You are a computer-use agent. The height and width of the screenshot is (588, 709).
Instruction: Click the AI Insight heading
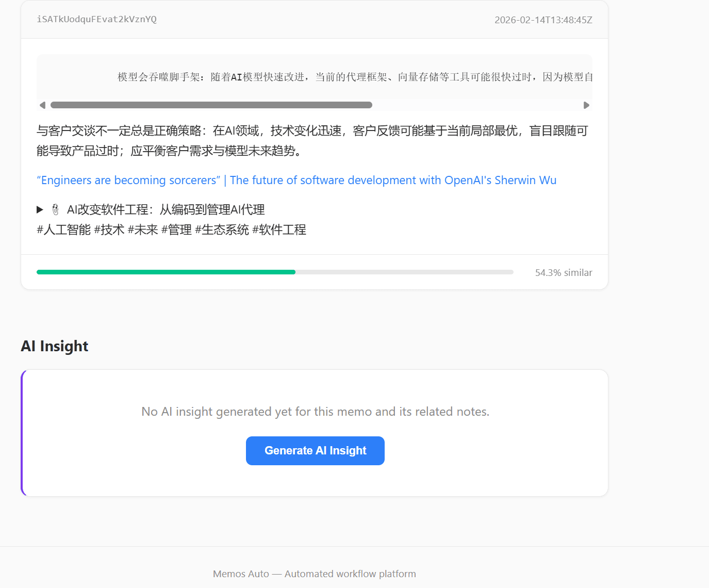click(x=54, y=346)
